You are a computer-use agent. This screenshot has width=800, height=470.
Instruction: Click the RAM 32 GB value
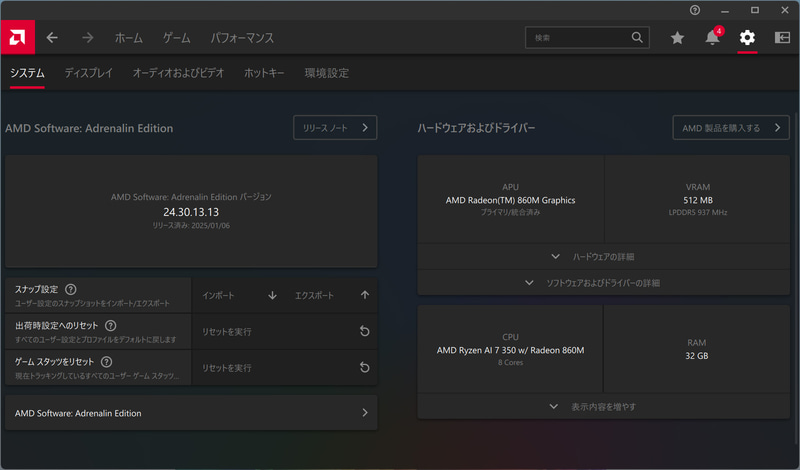pos(696,356)
